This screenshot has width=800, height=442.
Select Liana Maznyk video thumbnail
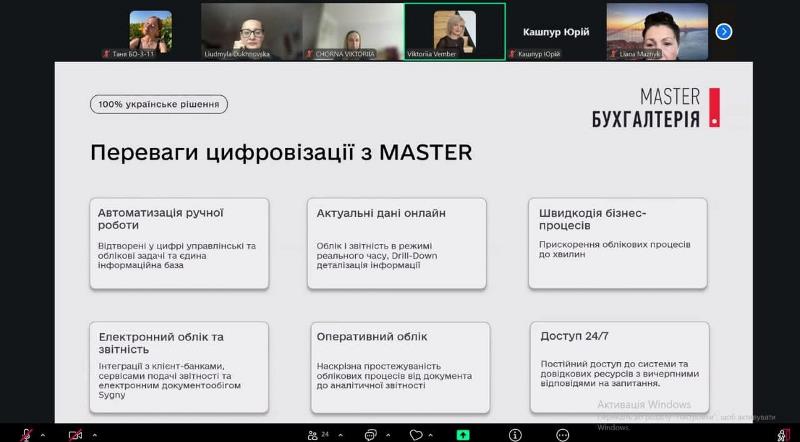tap(657, 32)
